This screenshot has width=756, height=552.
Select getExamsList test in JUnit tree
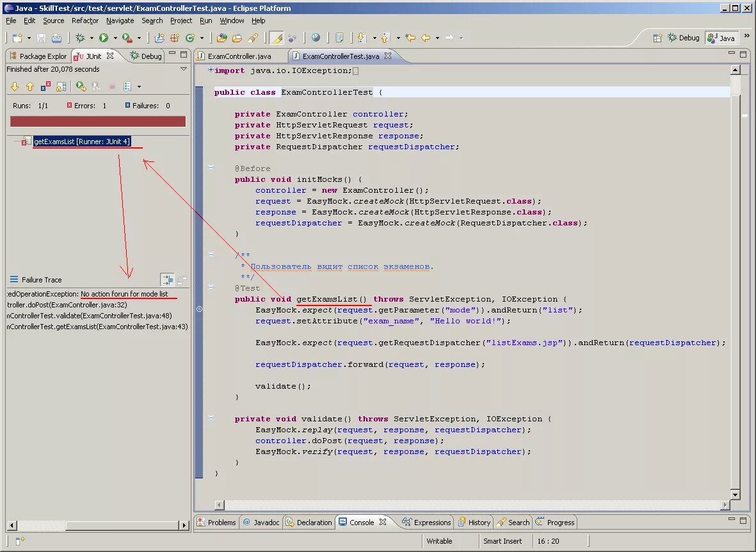82,142
